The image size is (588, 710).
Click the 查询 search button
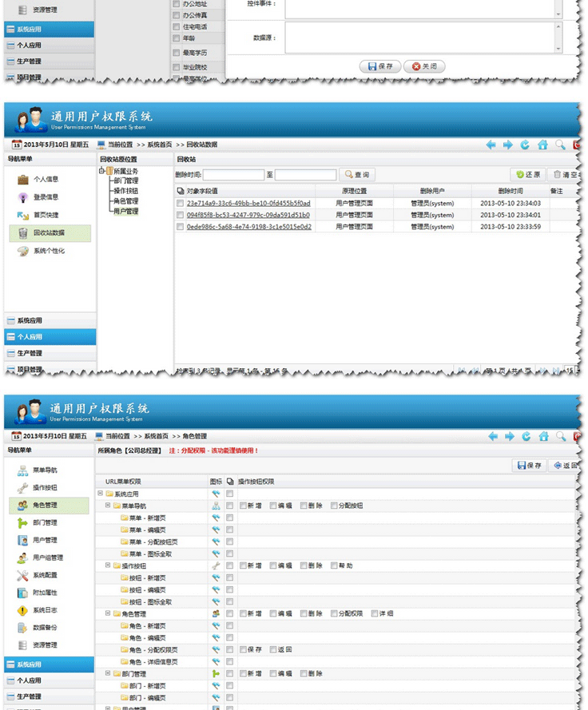coord(357,175)
